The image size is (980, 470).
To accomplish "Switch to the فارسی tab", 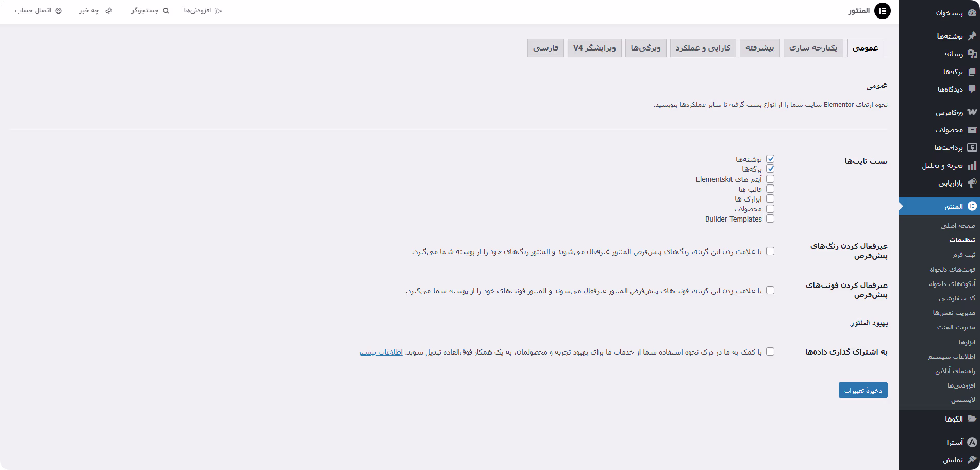I will coord(545,48).
